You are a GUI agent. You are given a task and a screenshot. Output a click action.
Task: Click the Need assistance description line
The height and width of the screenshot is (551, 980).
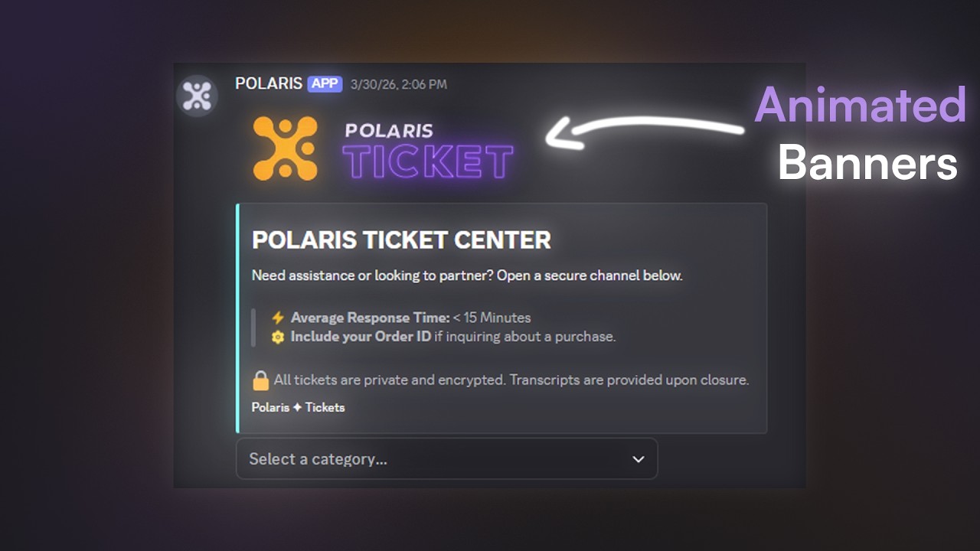[466, 275]
